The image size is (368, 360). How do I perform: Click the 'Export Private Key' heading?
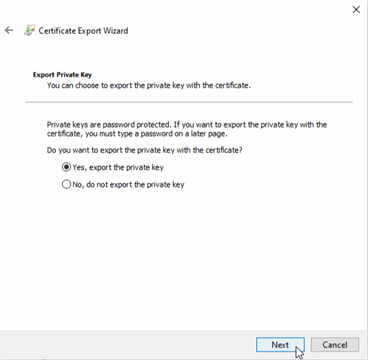62,75
